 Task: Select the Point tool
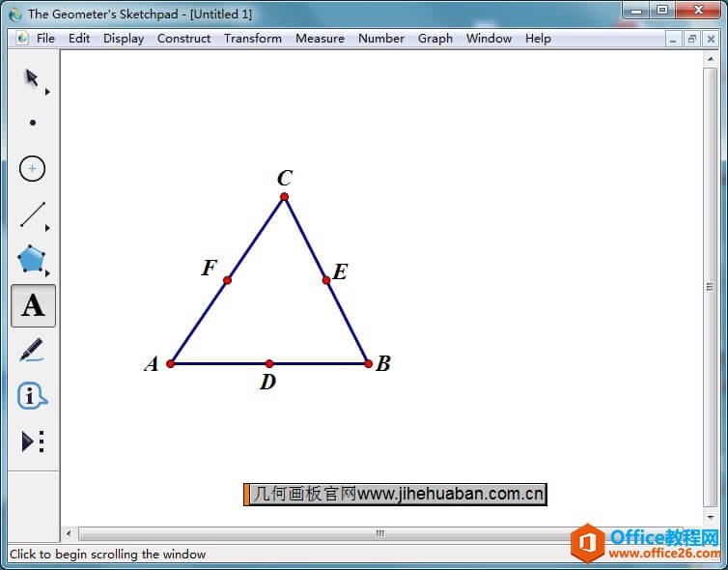coord(33,123)
